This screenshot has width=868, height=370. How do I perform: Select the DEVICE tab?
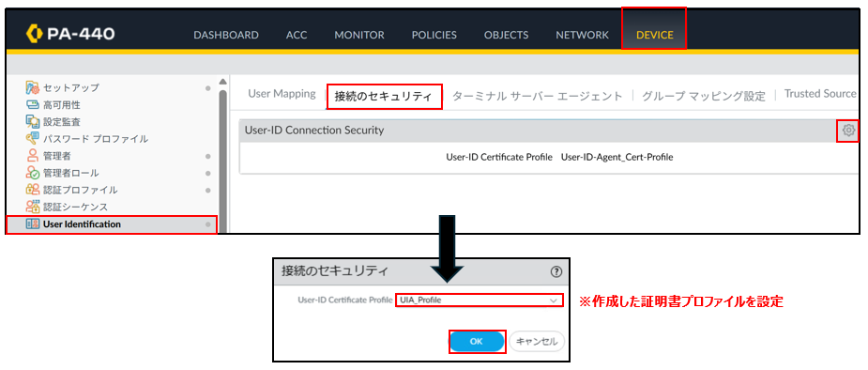(654, 35)
